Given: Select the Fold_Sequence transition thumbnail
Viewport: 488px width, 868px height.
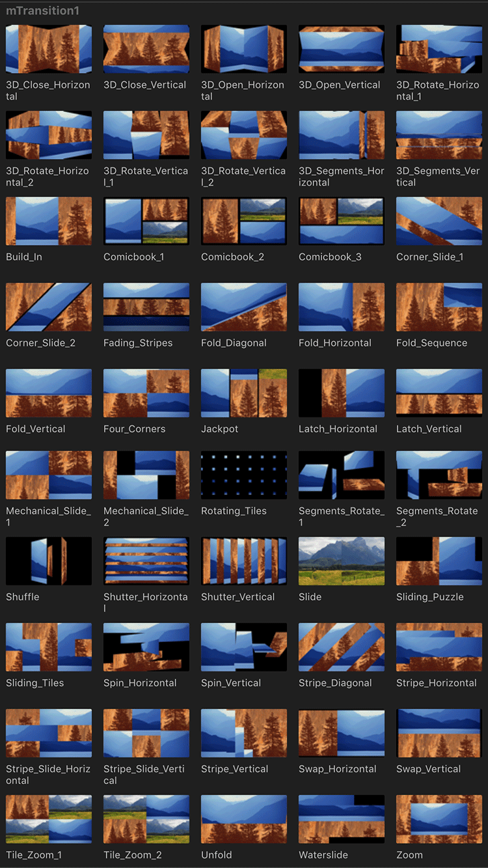Looking at the screenshot, I should [439, 307].
